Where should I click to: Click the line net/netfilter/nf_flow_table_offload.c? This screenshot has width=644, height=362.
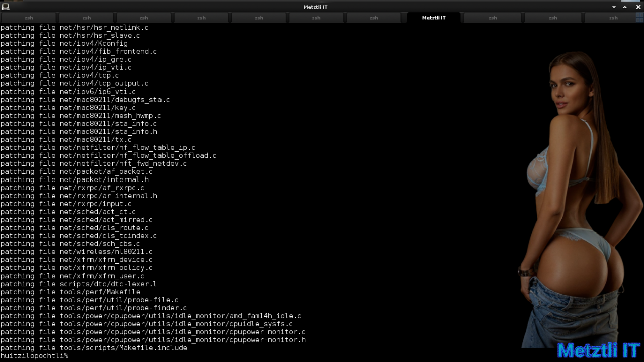(x=108, y=156)
